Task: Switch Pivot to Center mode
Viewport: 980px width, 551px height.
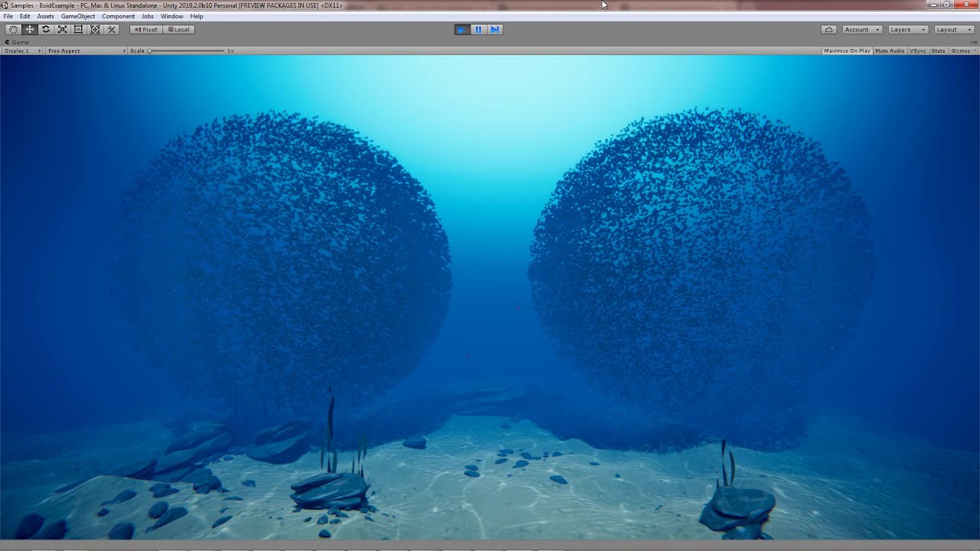Action: point(145,29)
